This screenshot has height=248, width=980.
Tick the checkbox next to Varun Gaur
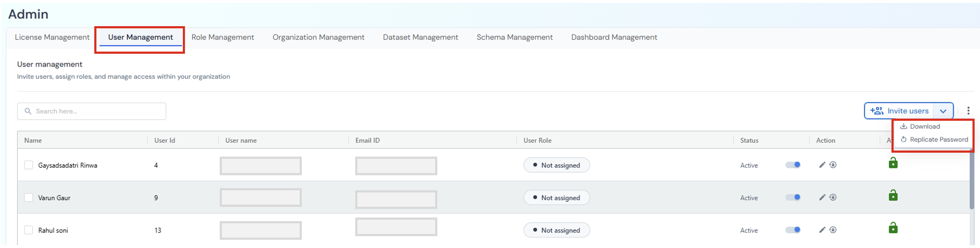click(29, 197)
